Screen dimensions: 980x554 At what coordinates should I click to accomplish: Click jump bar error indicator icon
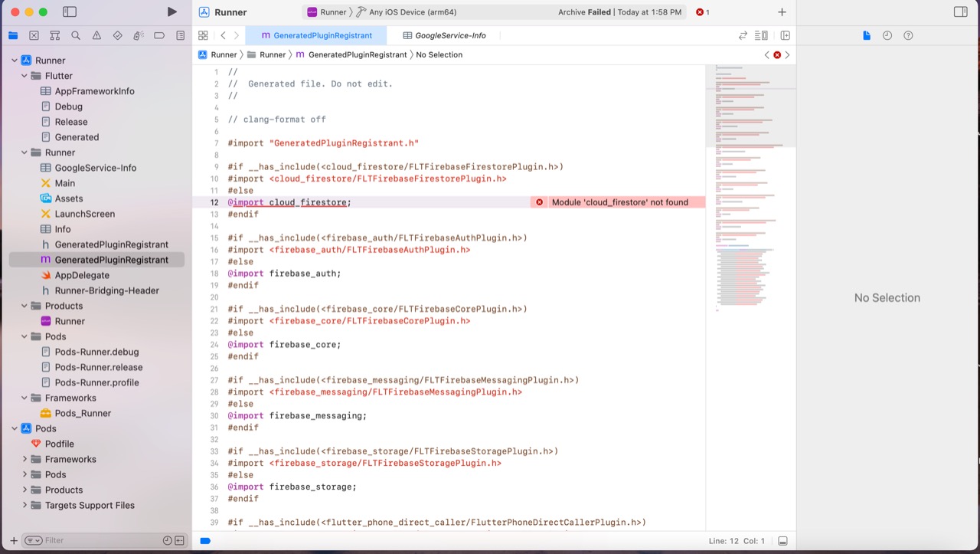point(777,55)
